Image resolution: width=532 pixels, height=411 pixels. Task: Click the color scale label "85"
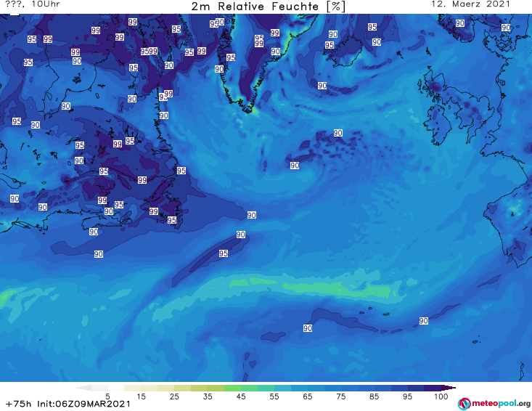tap(375, 396)
